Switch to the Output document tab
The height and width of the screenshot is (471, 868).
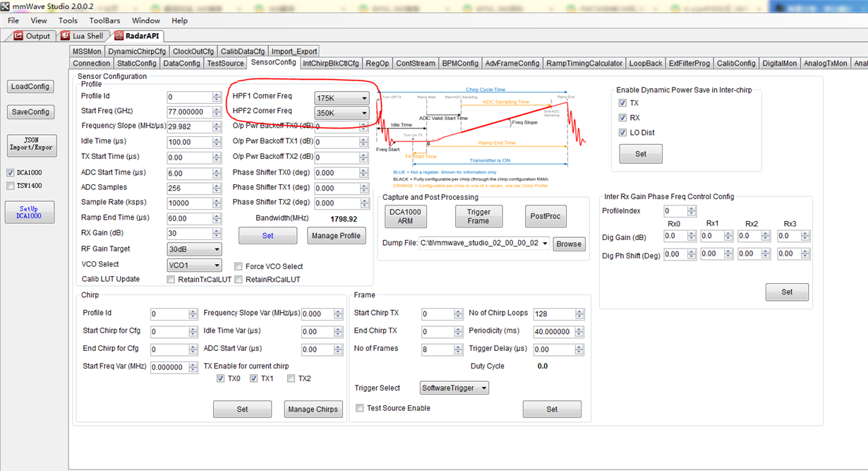click(32, 36)
